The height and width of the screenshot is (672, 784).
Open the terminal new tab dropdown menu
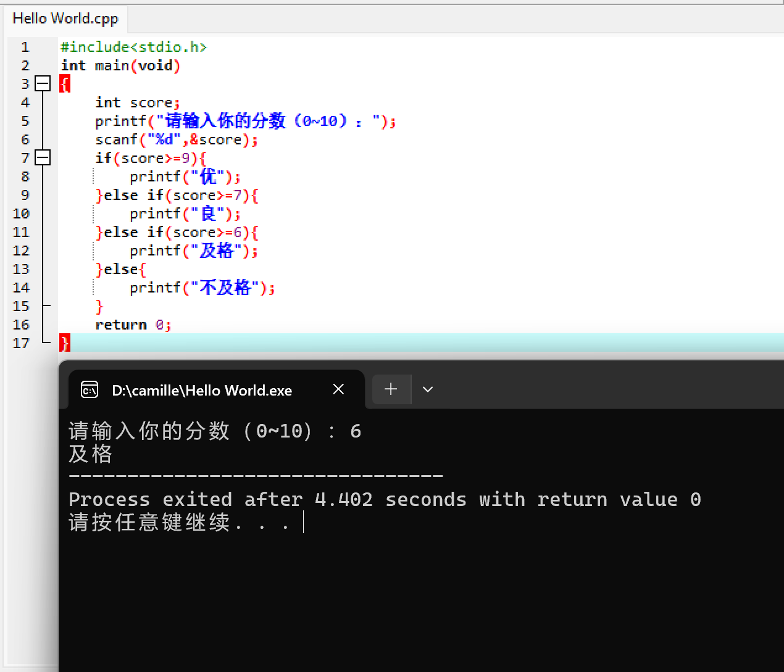click(427, 389)
